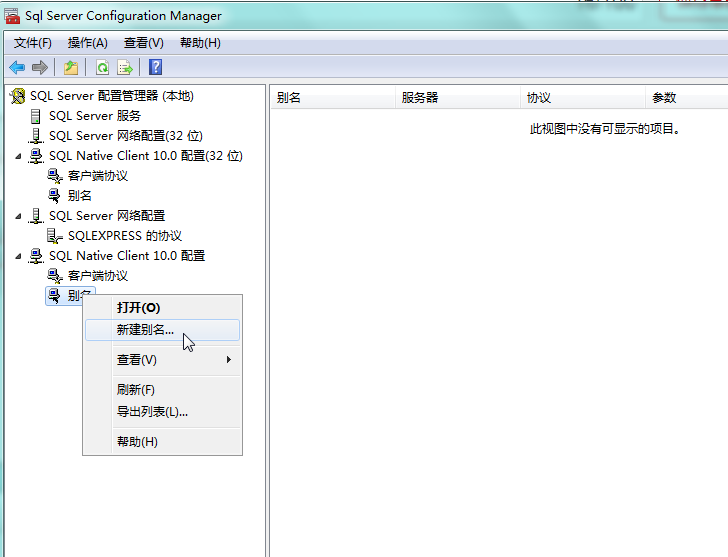Click the icon beside SQL Server 网络配置(32 位)
The image size is (728, 557).
[x=36, y=136]
